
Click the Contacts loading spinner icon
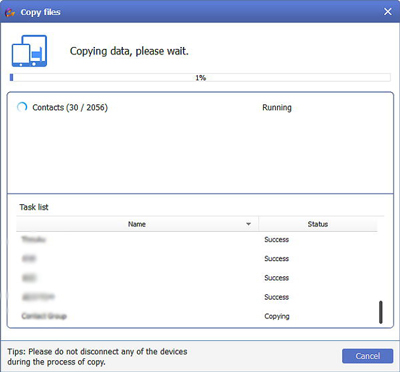pyautogui.click(x=22, y=107)
